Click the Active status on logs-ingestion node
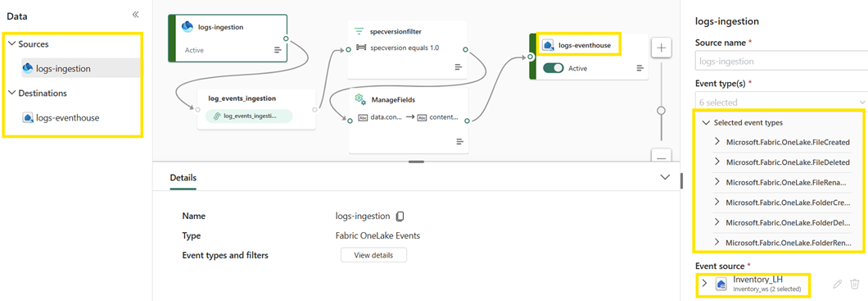The image size is (868, 301). 194,50
